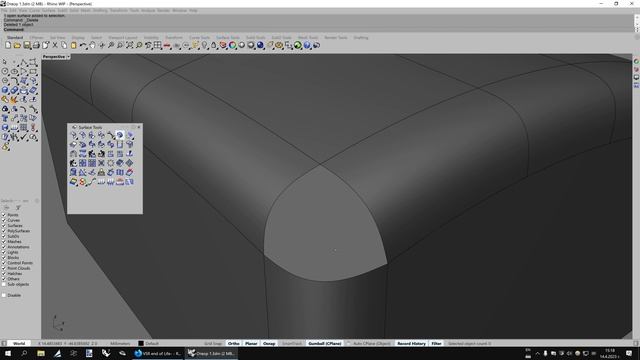This screenshot has height=360, width=640.
Task: Click the Open file folder icon
Action: pos(17,45)
